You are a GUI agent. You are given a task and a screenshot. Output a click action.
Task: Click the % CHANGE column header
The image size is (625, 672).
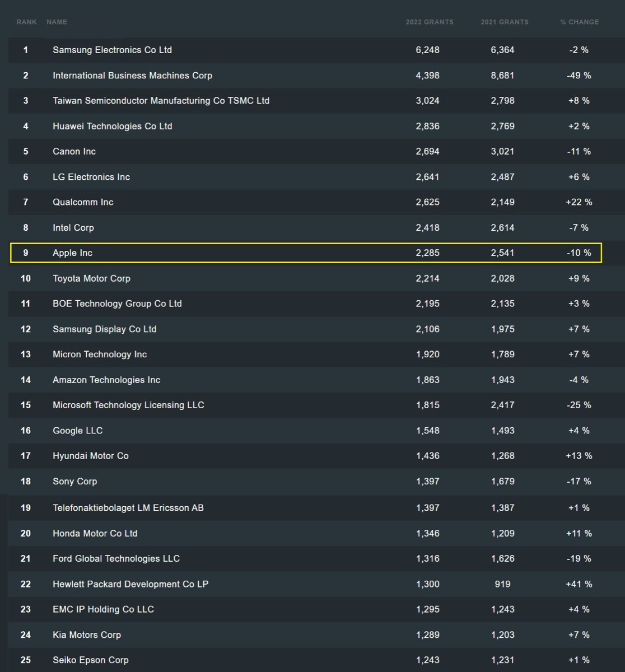tap(579, 22)
